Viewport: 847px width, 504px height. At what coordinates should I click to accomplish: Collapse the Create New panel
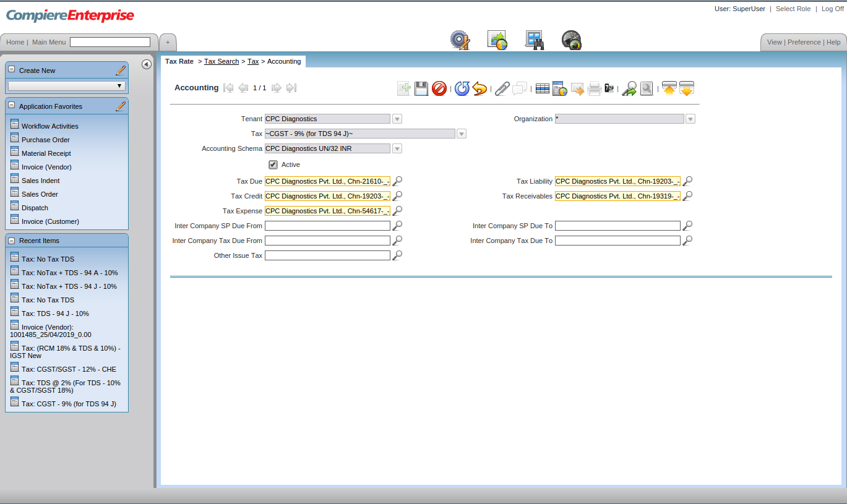coord(12,70)
